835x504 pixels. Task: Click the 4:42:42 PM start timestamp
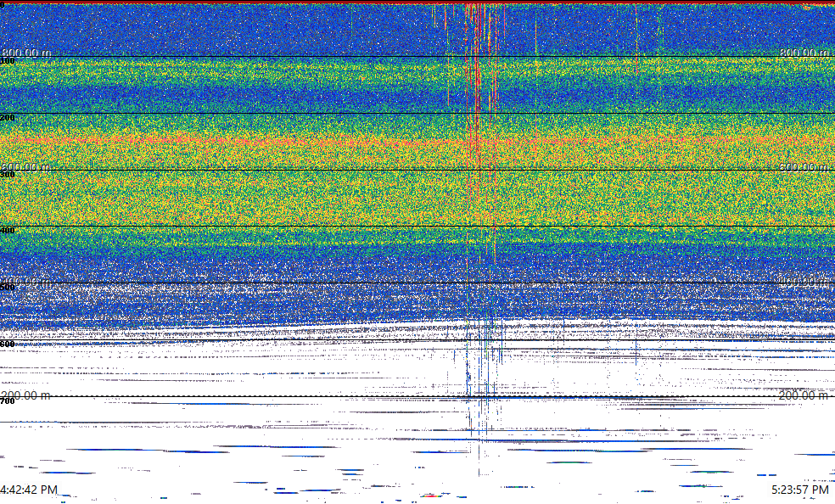(29, 490)
